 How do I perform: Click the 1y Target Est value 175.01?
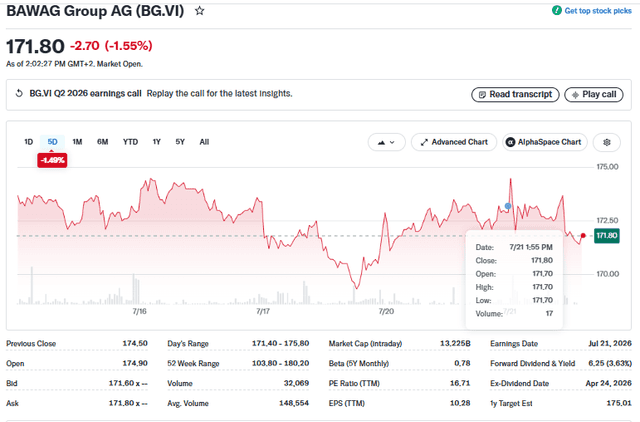point(619,403)
